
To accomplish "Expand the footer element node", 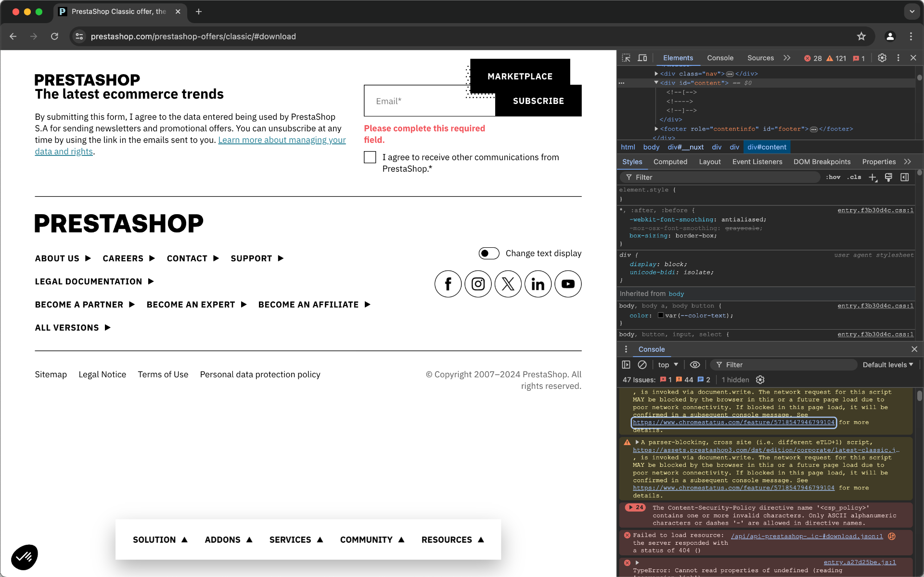I will 656,129.
